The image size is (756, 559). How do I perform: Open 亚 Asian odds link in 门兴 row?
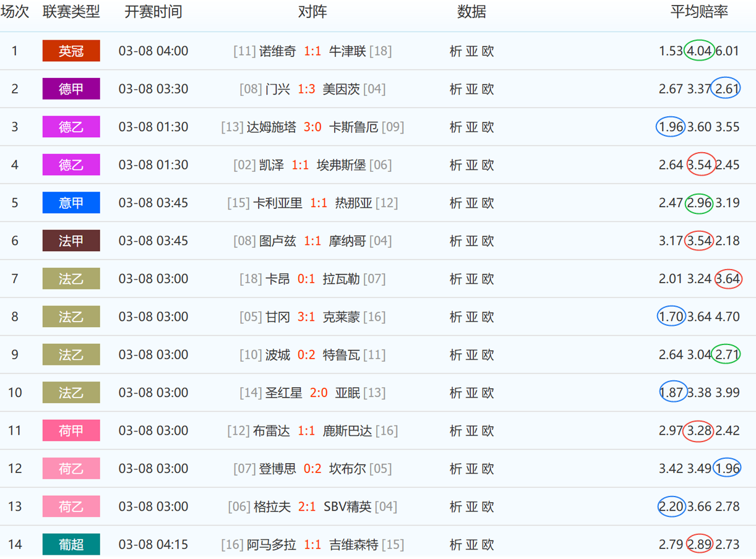(472, 89)
